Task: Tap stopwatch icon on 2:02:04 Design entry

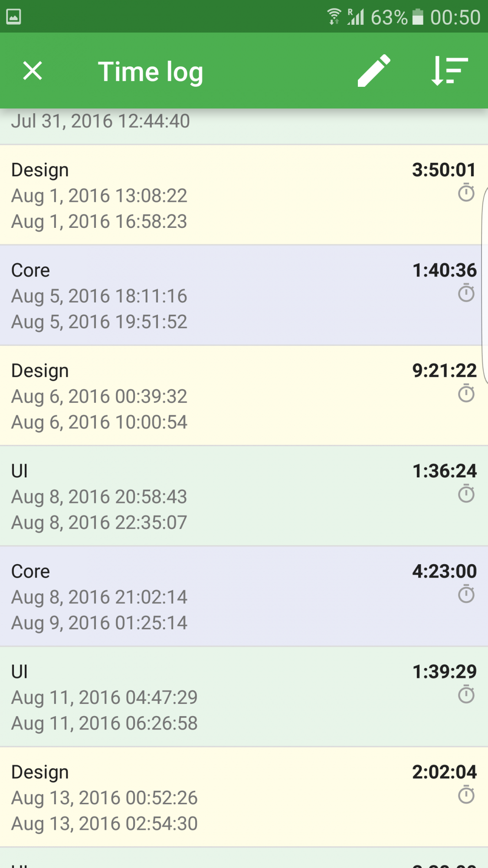Action: [x=466, y=795]
